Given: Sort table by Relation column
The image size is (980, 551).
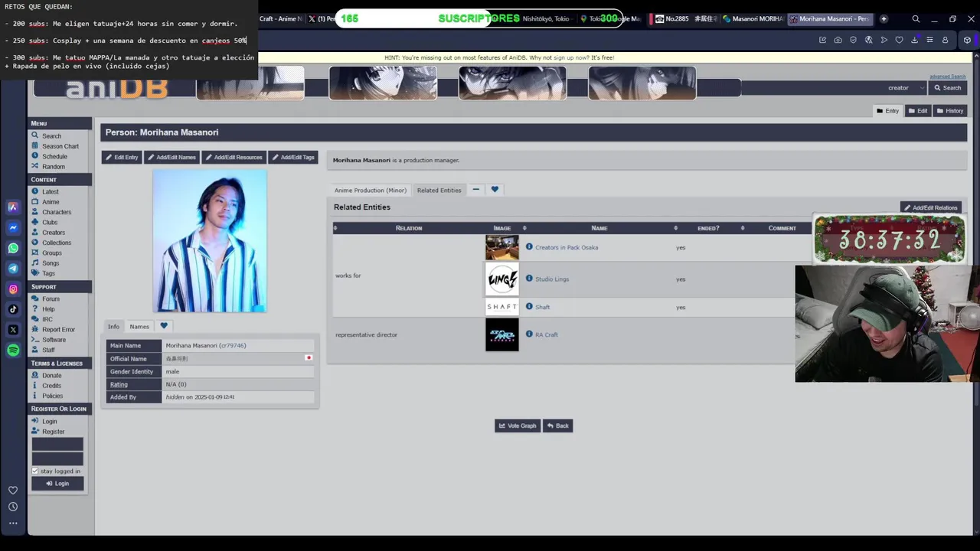Looking at the screenshot, I should coord(409,228).
